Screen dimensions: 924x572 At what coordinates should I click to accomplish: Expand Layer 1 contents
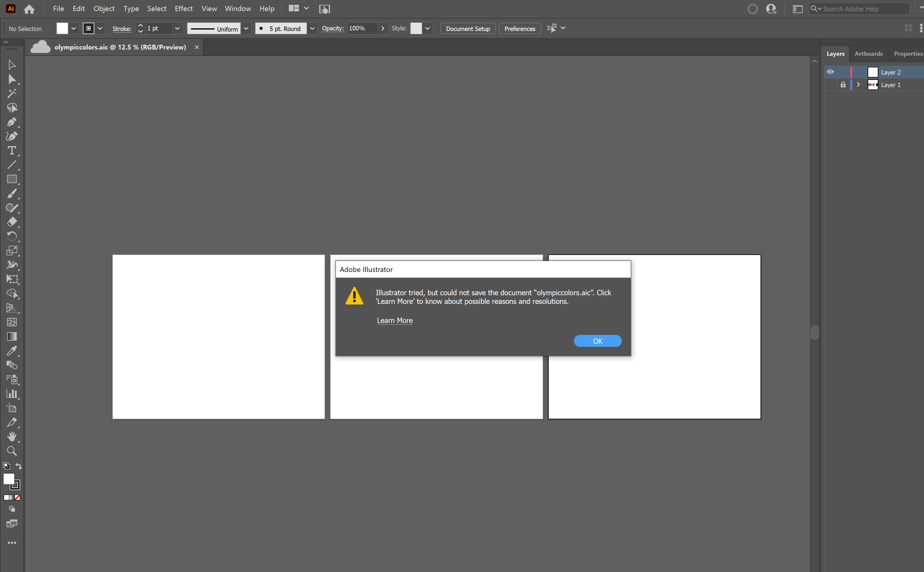(x=858, y=85)
